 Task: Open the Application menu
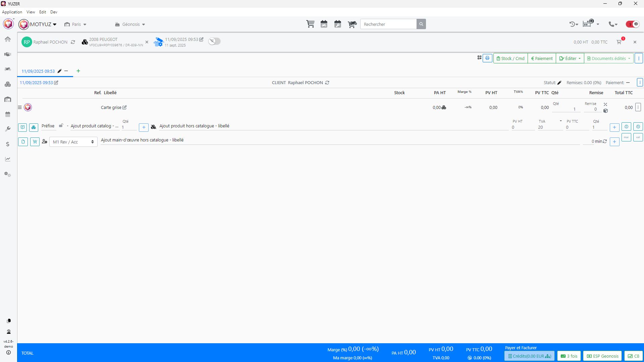(12, 12)
